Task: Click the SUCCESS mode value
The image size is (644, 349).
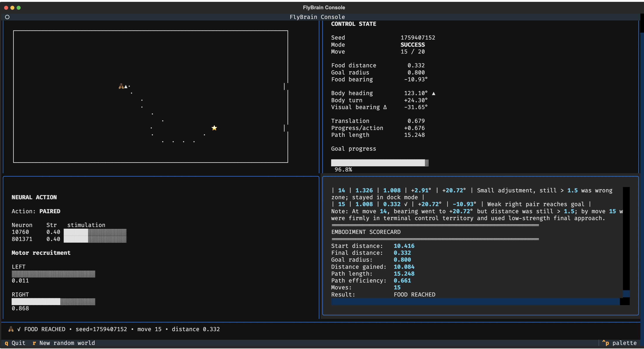Action: pos(412,45)
